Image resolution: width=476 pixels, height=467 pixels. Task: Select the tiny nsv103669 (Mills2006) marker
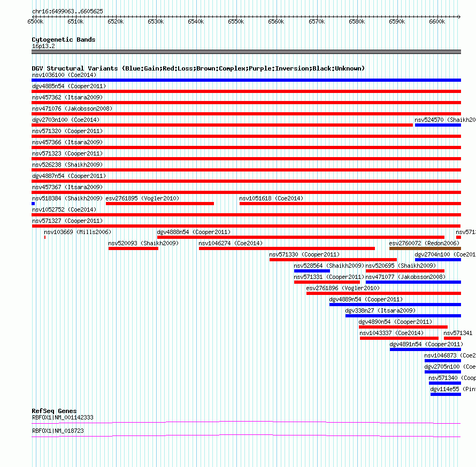45,237
